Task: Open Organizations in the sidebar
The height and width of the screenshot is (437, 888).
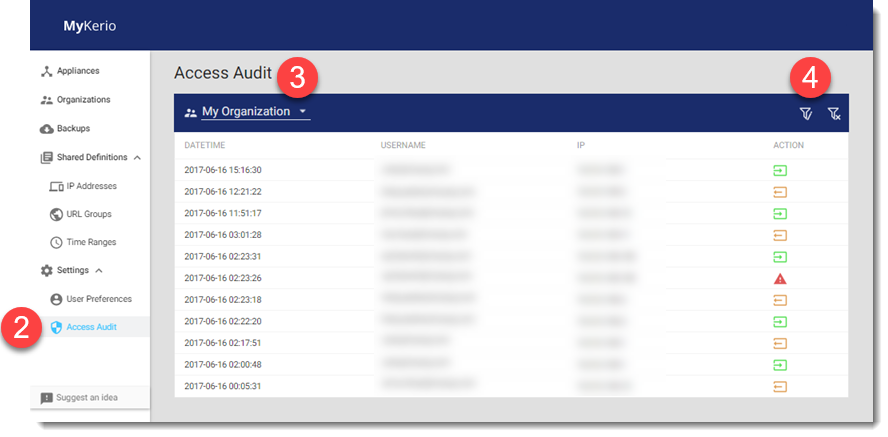Action: pos(83,100)
